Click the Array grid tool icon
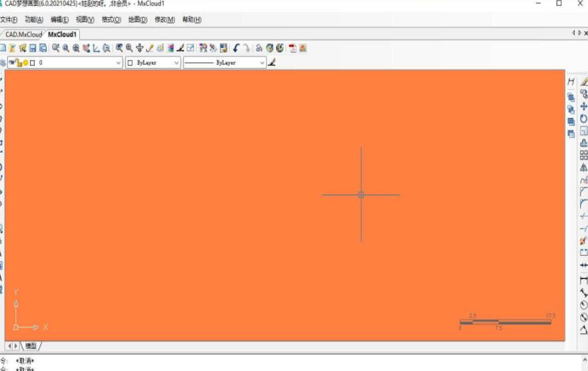 tap(584, 155)
